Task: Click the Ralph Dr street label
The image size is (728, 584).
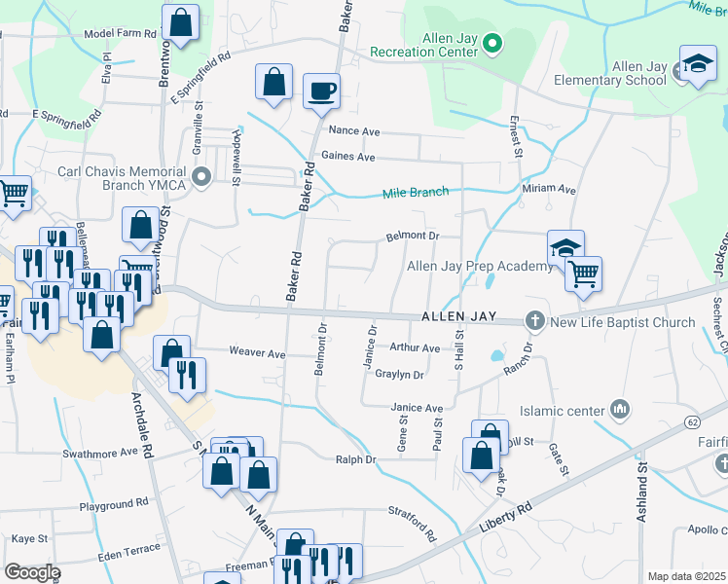Action: tap(355, 459)
